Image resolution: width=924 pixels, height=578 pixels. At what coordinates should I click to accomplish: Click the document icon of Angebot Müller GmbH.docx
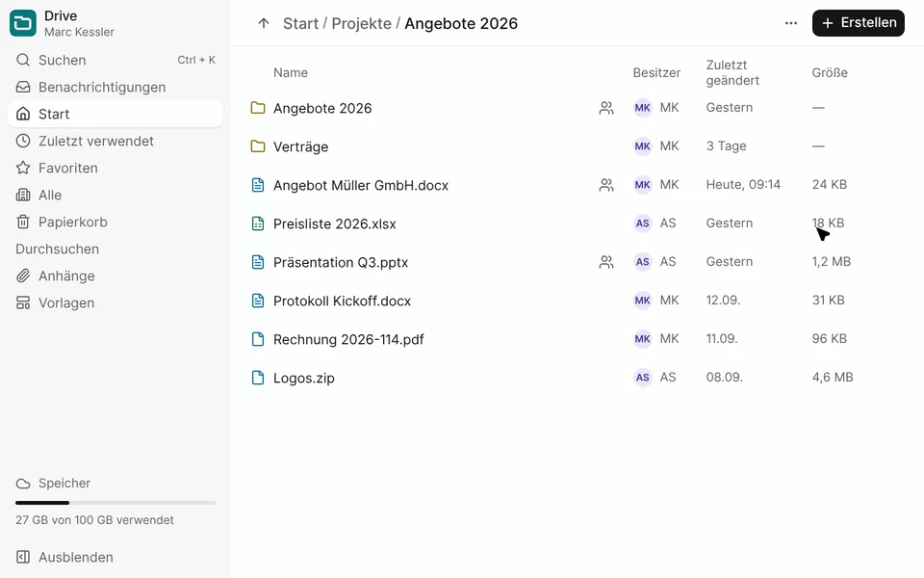pos(258,185)
